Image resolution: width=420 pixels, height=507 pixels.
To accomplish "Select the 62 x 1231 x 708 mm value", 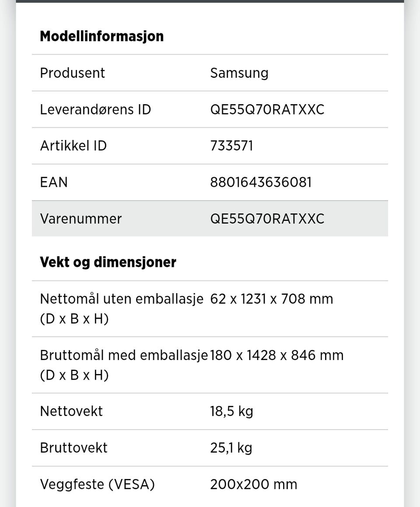I will tap(271, 299).
